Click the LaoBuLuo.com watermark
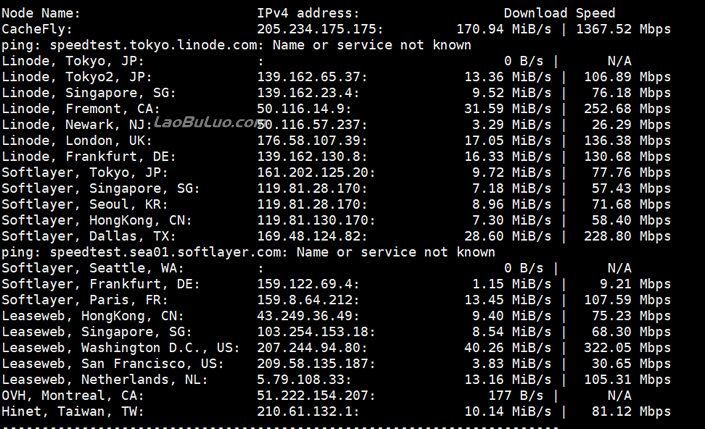The image size is (705, 429). click(209, 122)
